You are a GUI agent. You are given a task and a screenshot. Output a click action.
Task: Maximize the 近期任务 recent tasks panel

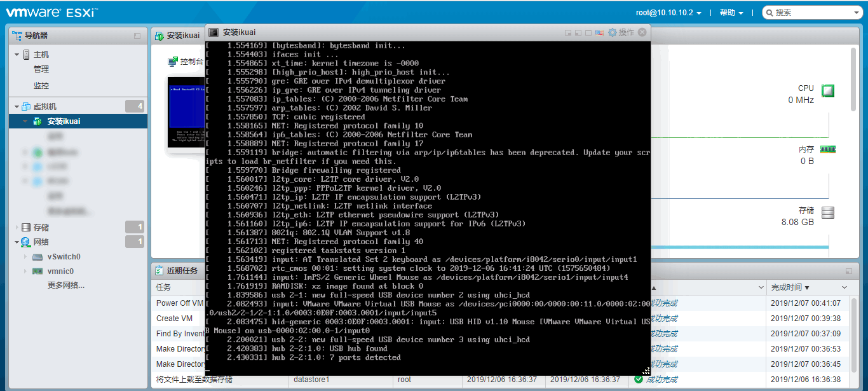click(849, 271)
